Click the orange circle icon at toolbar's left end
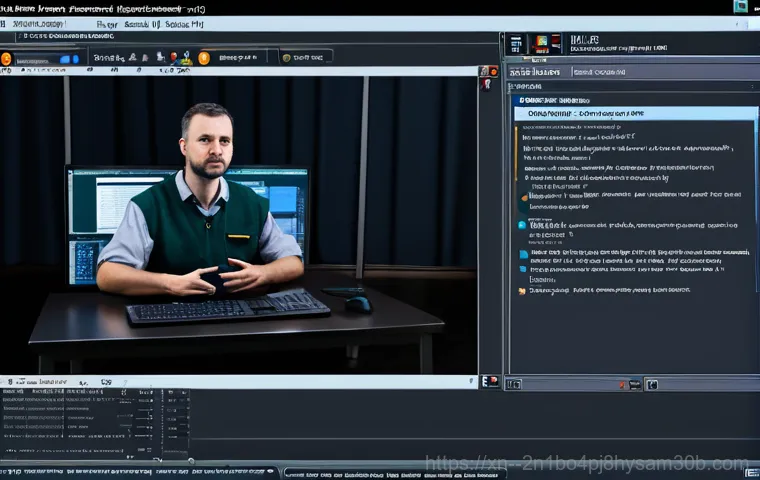Image resolution: width=760 pixels, height=480 pixels. coord(6,59)
